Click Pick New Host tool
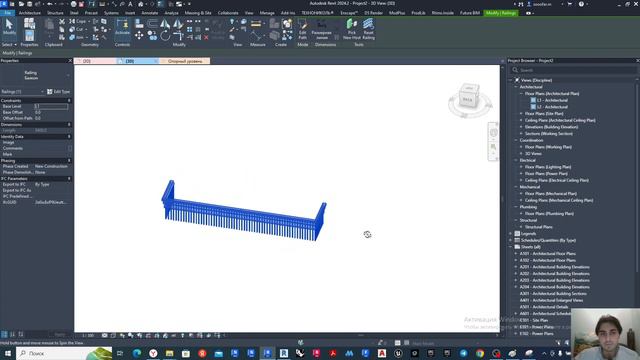The width and height of the screenshot is (640, 360). pyautogui.click(x=351, y=29)
